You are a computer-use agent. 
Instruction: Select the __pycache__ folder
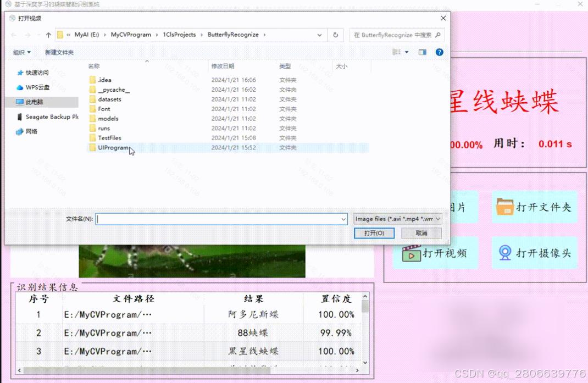[113, 90]
